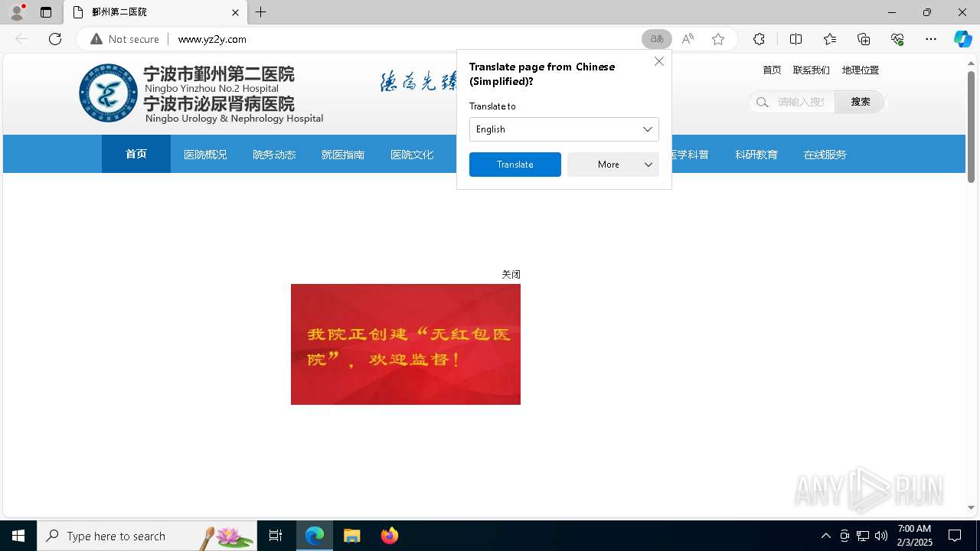
Task: Click the hospital logo emblem
Action: point(109,93)
